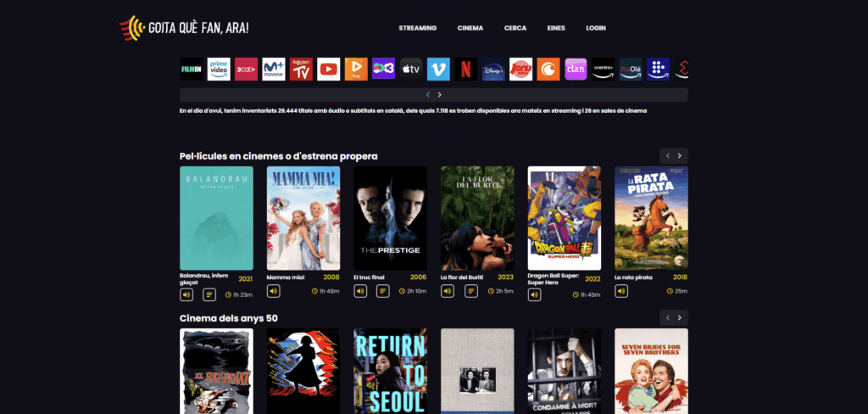The width and height of the screenshot is (868, 414).
Task: Click audio icon under La flor del Buriti
Action: [448, 291]
